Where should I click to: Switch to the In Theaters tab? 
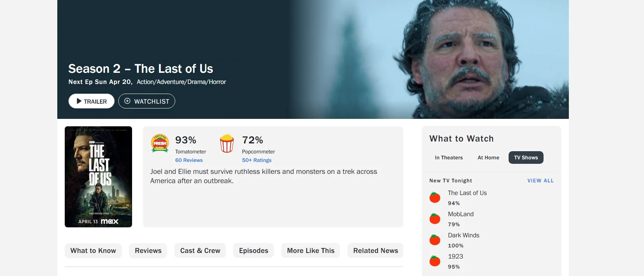tap(449, 158)
